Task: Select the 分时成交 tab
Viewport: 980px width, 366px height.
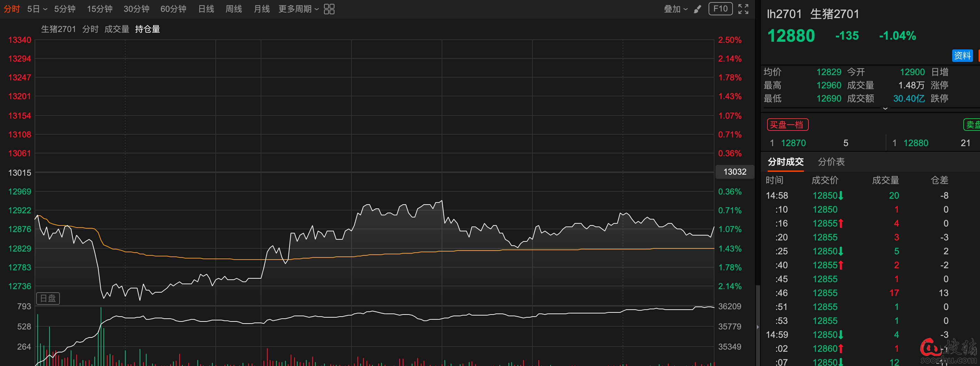Action: (785, 162)
